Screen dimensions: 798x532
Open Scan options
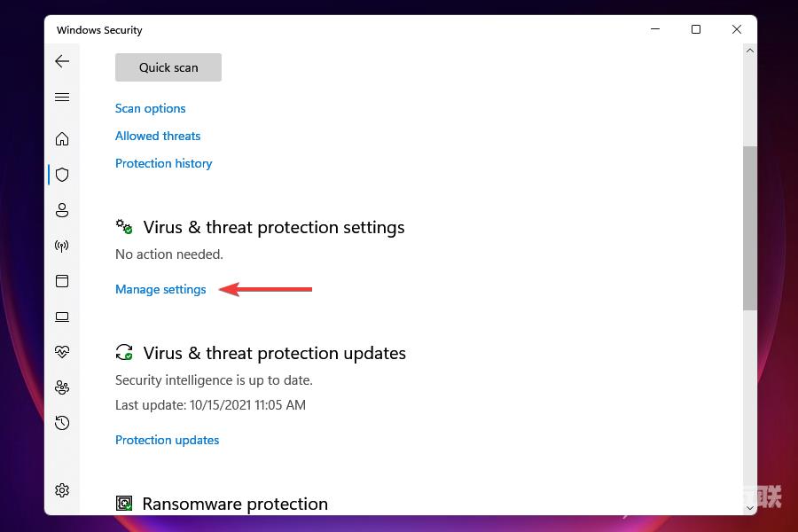pyautogui.click(x=150, y=108)
